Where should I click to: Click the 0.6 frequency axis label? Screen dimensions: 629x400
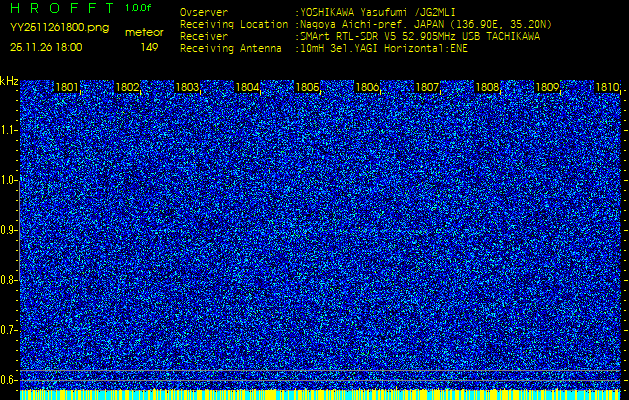click(x=8, y=380)
